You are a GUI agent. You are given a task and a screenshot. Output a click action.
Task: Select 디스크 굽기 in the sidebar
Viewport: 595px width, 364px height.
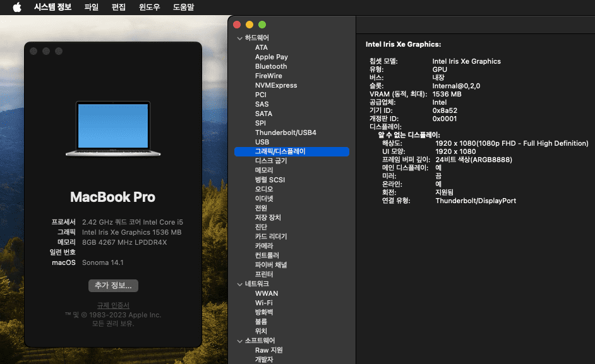271,161
